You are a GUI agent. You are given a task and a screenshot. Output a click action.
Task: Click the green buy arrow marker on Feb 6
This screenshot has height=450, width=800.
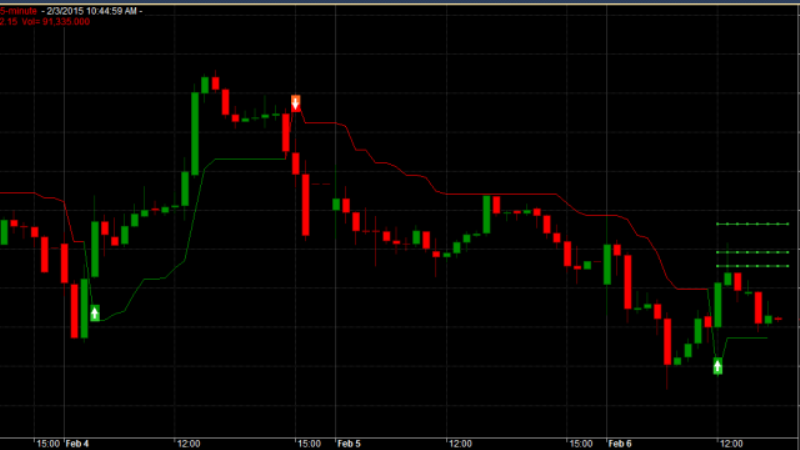[717, 366]
